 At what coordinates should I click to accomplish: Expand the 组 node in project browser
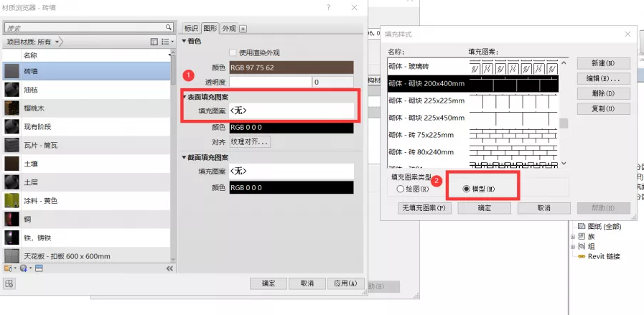[572, 246]
